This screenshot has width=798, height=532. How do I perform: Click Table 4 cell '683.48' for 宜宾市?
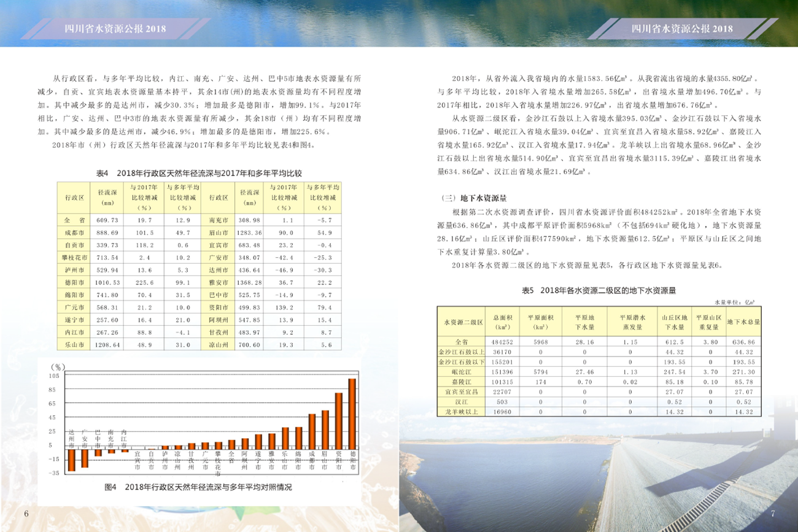coord(249,247)
